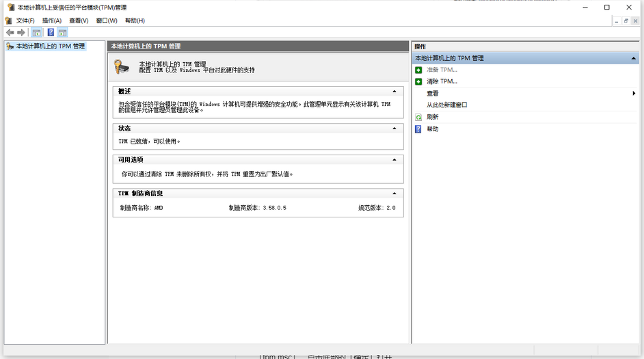Open the 窗口(W) menu
This screenshot has width=644, height=359.
click(x=107, y=21)
